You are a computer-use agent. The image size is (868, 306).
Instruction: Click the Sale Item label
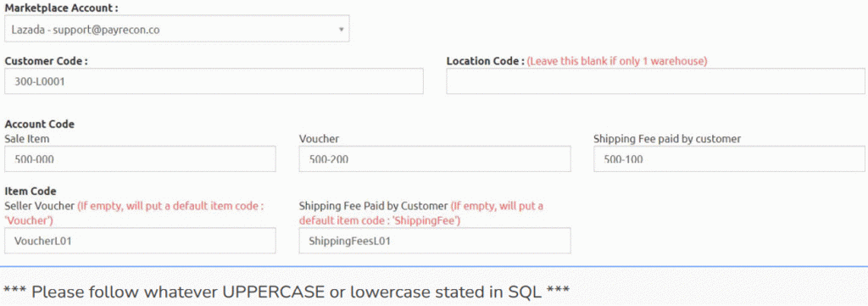pos(25,138)
